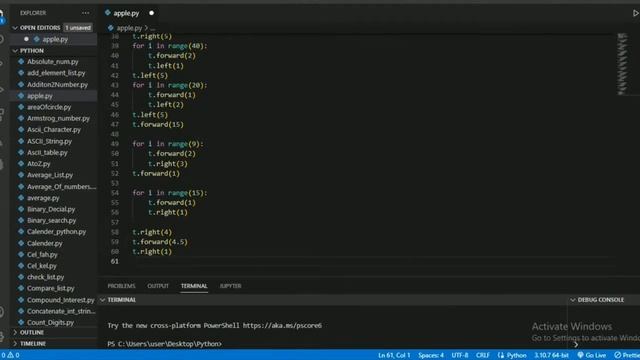Open average.py file
Image resolution: width=640 pixels, height=360 pixels.
pyautogui.click(x=43, y=198)
